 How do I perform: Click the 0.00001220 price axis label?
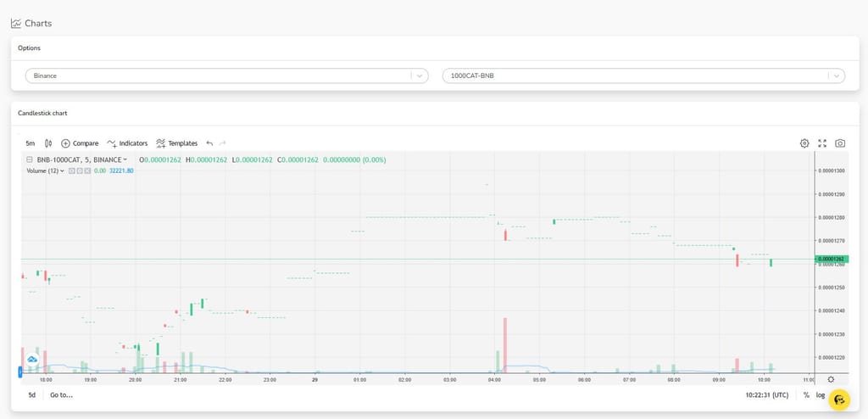point(831,357)
